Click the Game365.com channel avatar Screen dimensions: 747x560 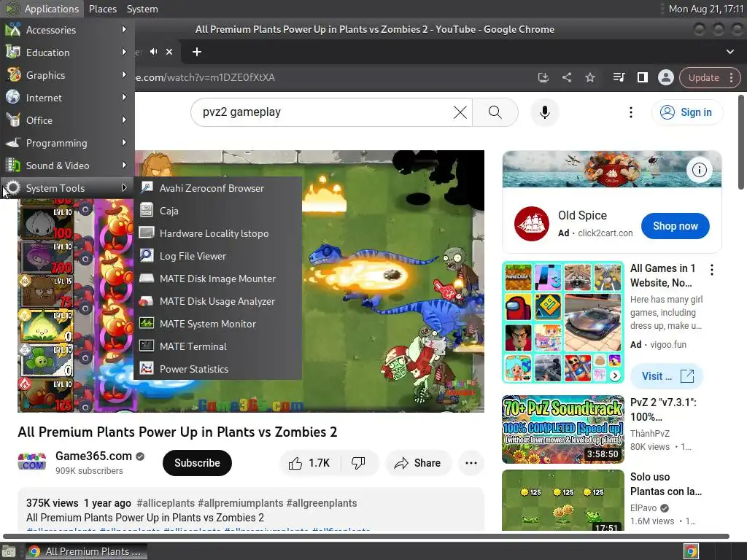(32, 462)
